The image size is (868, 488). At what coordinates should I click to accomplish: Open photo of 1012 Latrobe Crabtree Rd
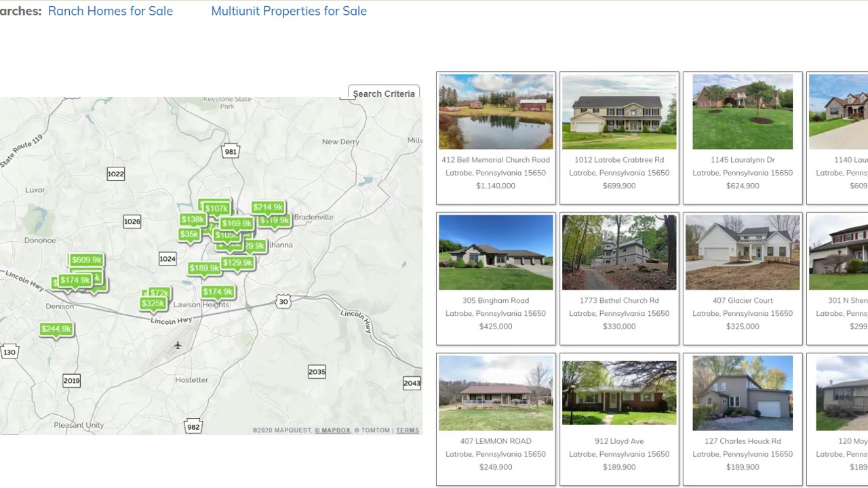619,112
